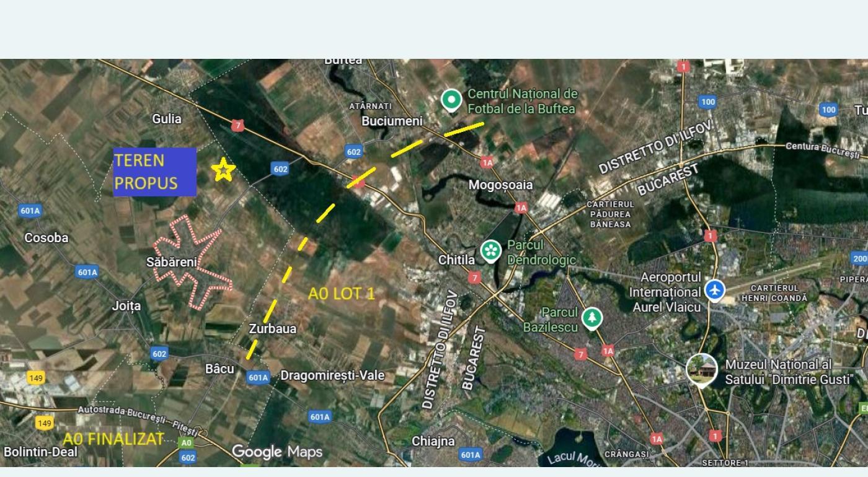
Task: Open the Aurel Vlaicu airport plane icon
Action: point(715,289)
